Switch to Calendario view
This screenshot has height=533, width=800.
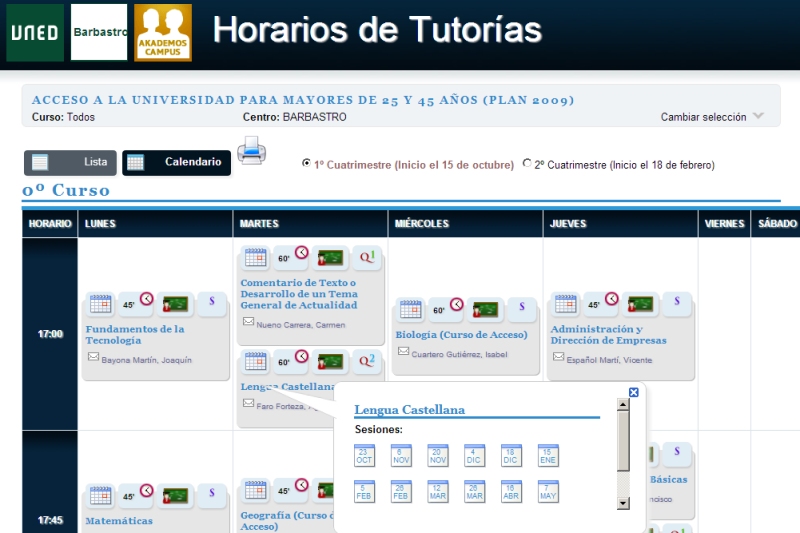[177, 162]
